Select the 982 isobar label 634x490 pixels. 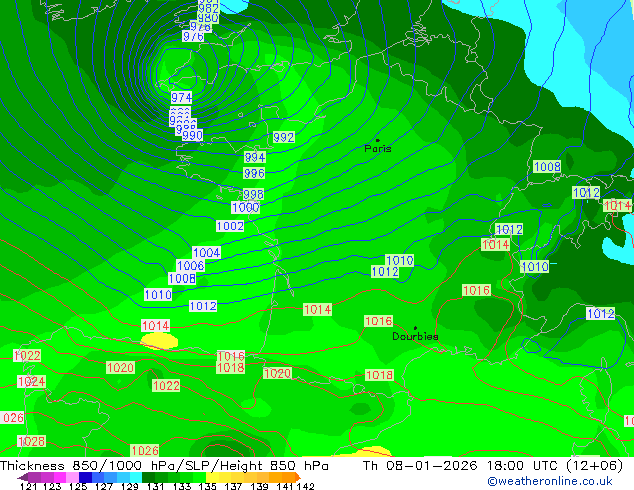209,8
